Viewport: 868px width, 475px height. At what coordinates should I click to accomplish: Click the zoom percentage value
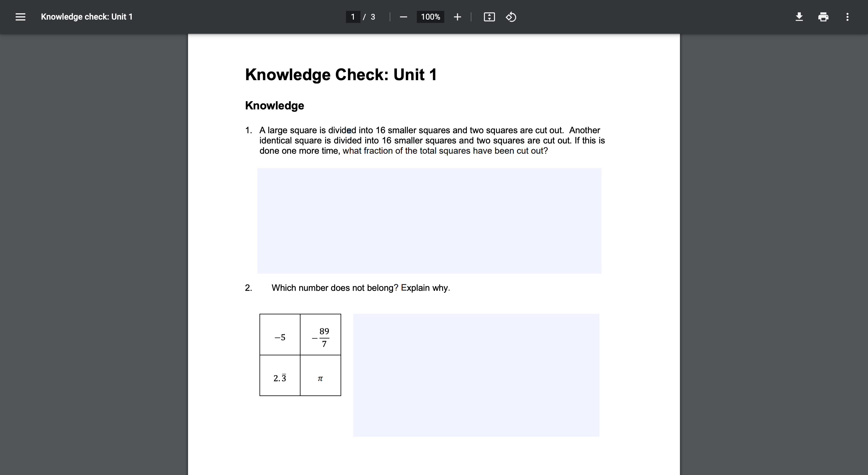pos(430,17)
